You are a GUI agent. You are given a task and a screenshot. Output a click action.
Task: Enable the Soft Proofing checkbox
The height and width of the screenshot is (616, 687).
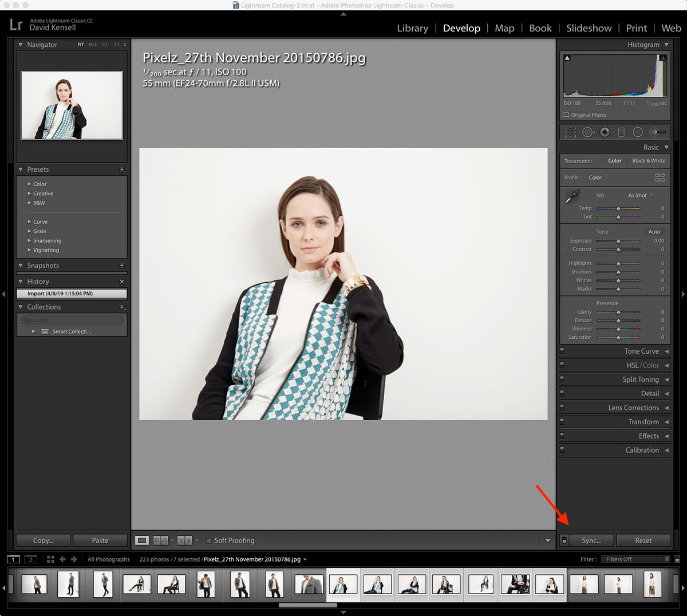tap(209, 540)
